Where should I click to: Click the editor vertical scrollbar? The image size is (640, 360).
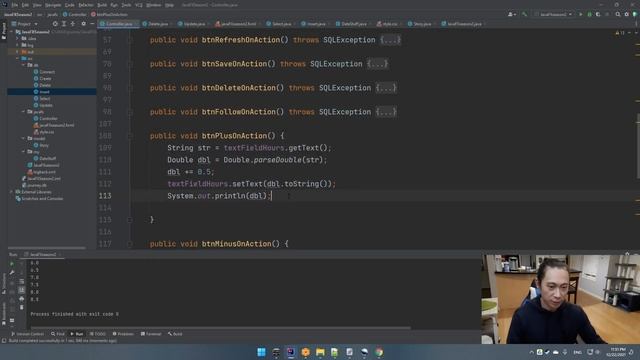tap(638, 147)
